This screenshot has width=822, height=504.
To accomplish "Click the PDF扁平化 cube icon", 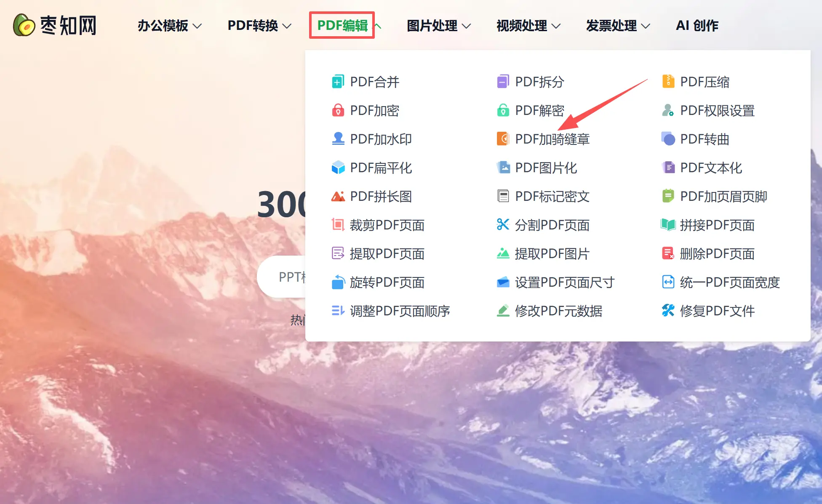I will tap(338, 168).
